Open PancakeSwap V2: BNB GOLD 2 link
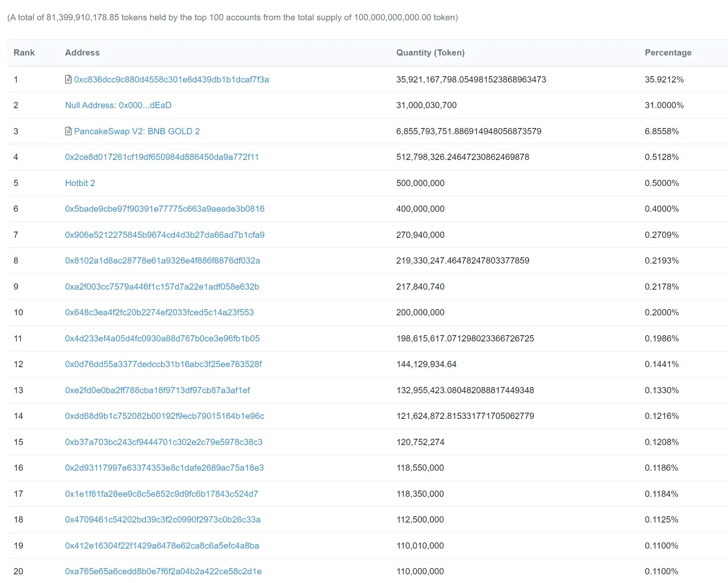Viewport: 728px width, 583px height. [x=137, y=131]
